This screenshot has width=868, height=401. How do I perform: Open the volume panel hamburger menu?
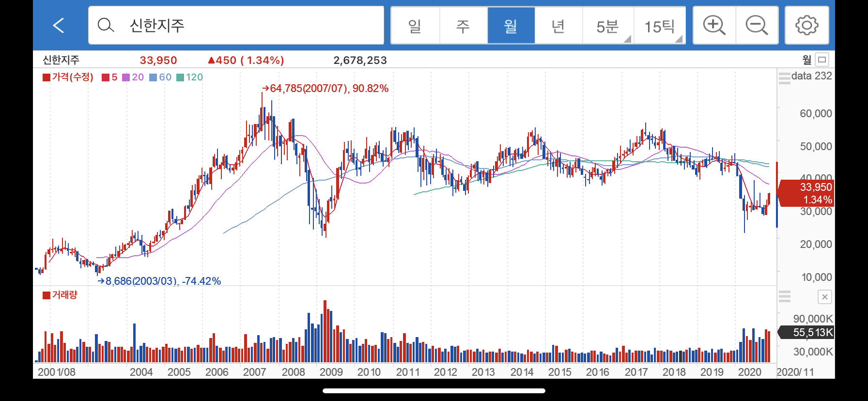click(x=785, y=296)
